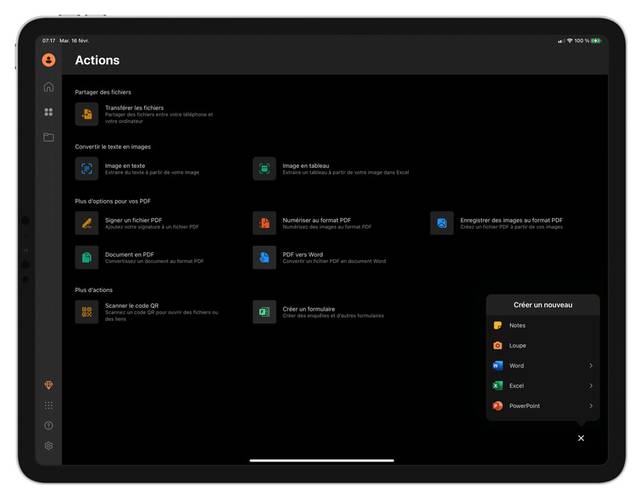This screenshot has height=500, width=643.
Task: Click the Notes sticky-note icon
Action: coord(497,325)
